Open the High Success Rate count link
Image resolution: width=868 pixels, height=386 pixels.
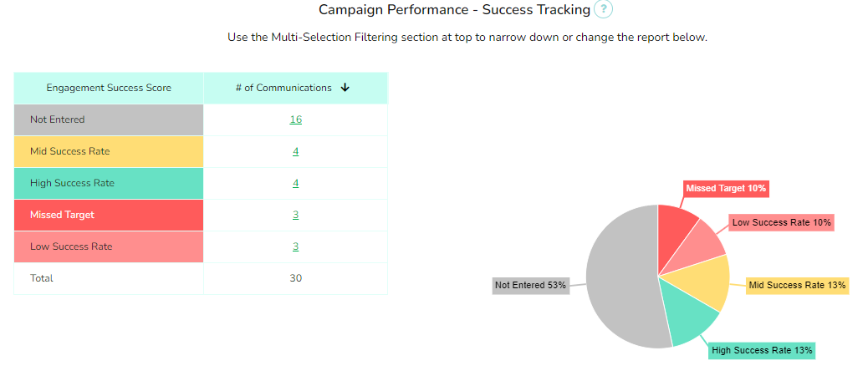click(x=296, y=183)
